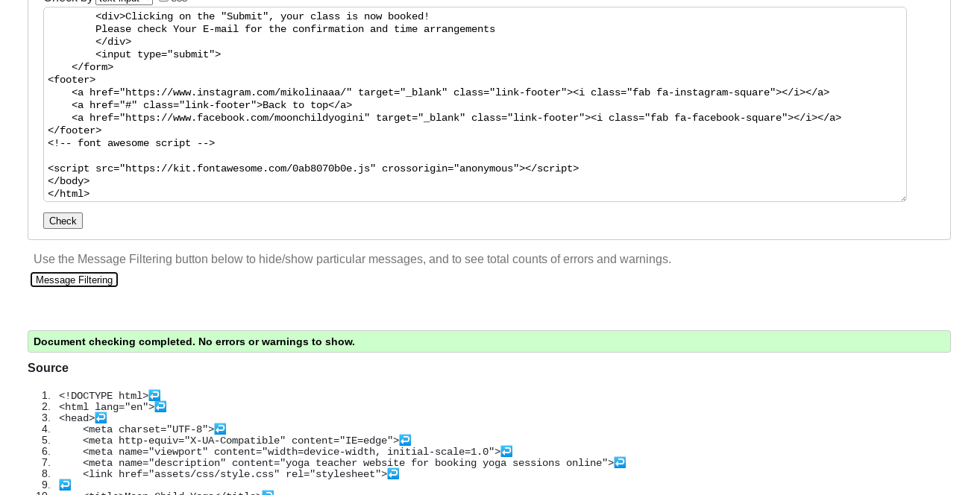The image size is (980, 495).
Task: Click the line-break icon on empty line 9
Action: pyautogui.click(x=65, y=485)
